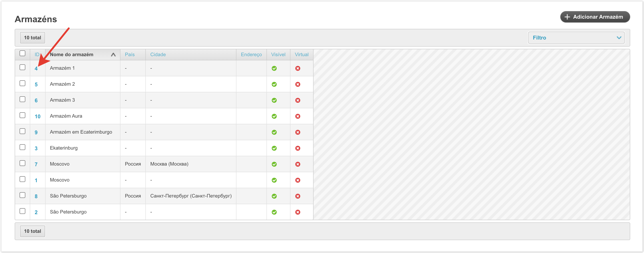Toggle the select-all checkbox in table header

tap(22, 53)
